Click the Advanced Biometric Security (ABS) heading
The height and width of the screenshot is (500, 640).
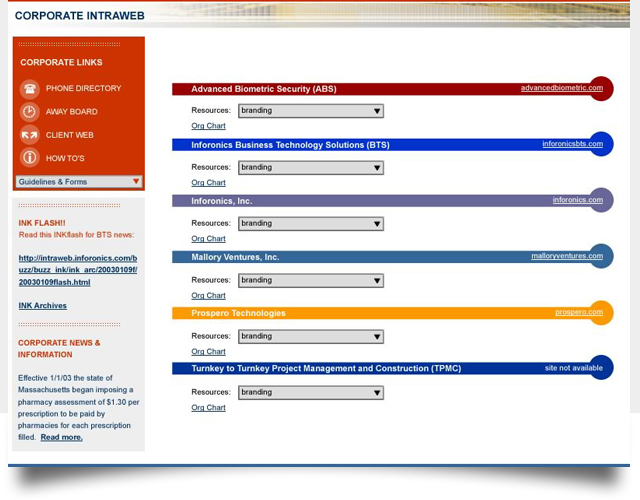click(264, 89)
